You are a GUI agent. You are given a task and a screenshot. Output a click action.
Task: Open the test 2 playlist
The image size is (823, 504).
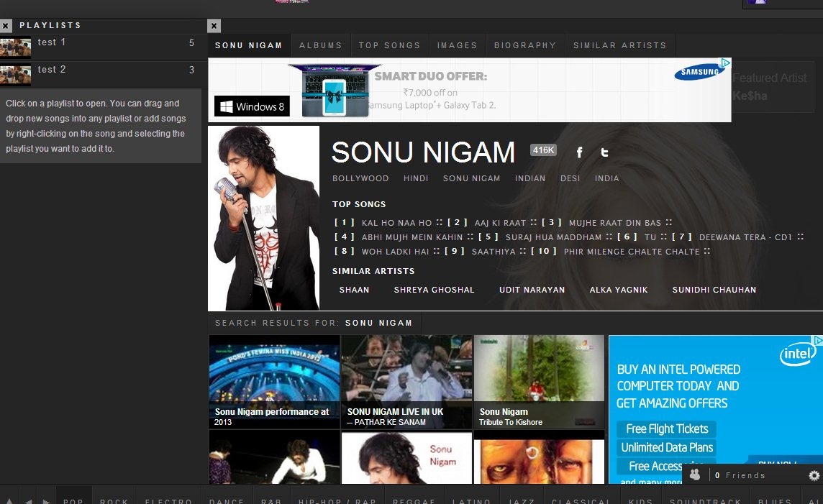pos(100,75)
